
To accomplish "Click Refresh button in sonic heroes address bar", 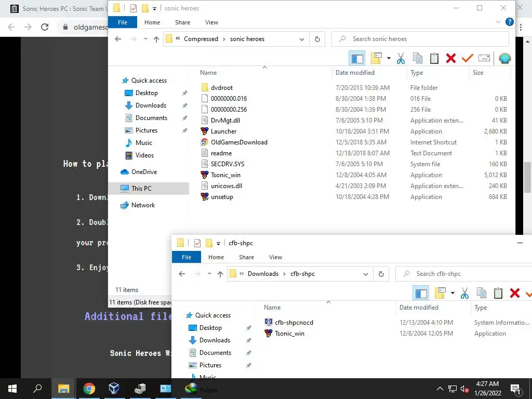I will [317, 39].
